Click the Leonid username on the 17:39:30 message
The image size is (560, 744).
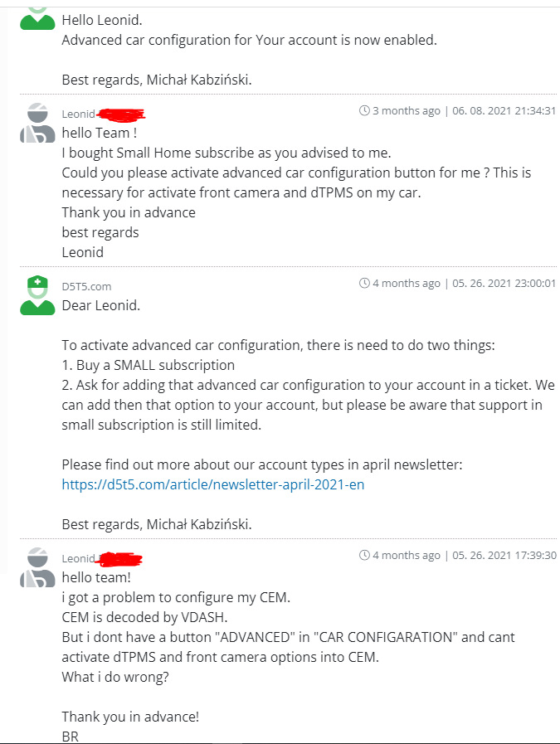pyautogui.click(x=79, y=559)
